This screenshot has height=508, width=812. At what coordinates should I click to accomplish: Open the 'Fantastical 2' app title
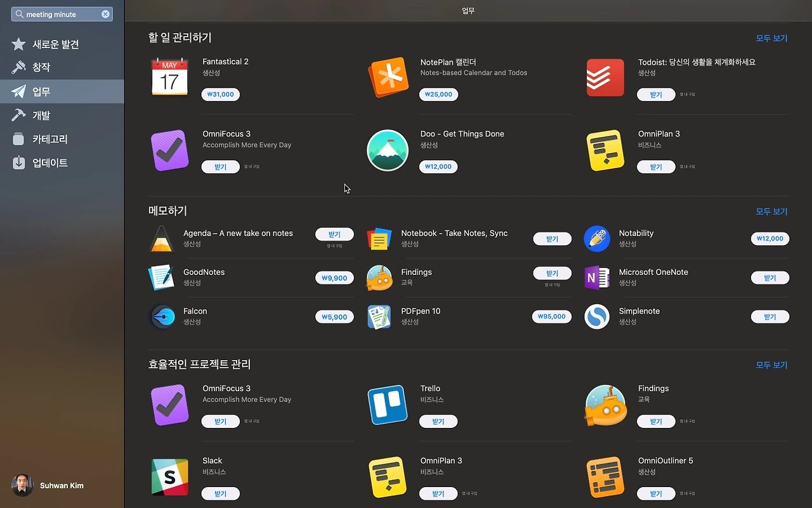(225, 62)
